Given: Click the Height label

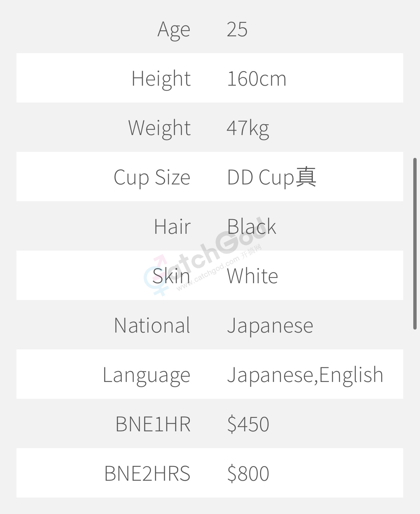Looking at the screenshot, I should (161, 79).
